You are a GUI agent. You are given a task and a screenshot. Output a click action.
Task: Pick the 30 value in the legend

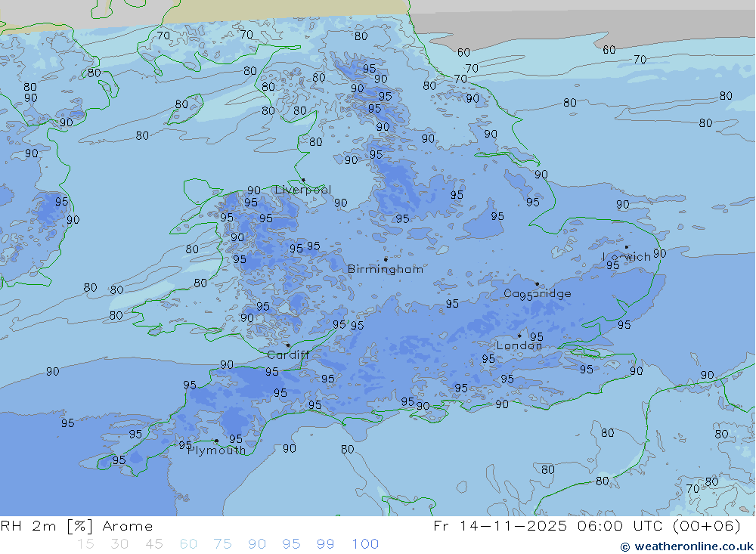click(119, 544)
